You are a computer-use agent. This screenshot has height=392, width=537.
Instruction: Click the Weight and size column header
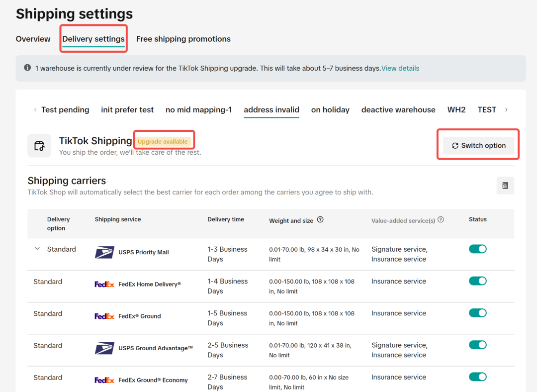pos(291,221)
